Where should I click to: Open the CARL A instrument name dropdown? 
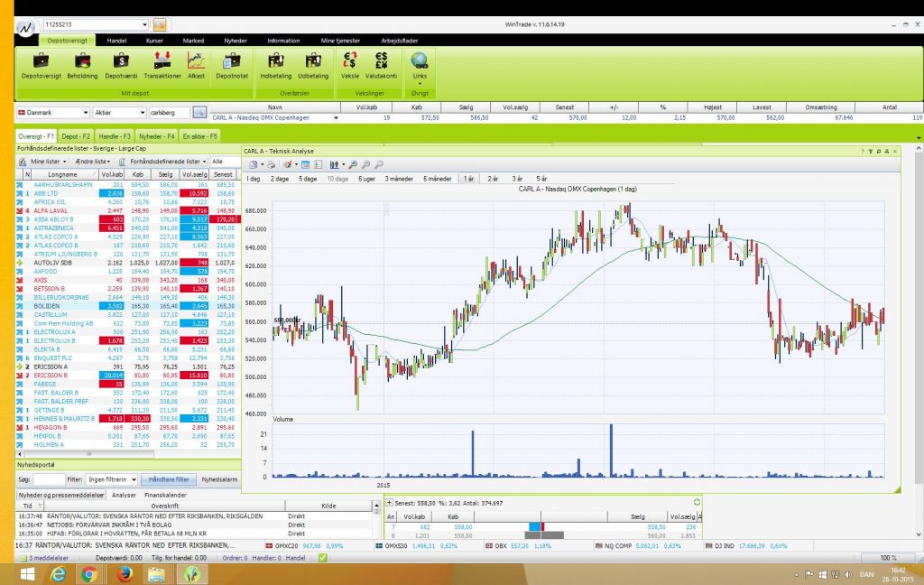[336, 118]
